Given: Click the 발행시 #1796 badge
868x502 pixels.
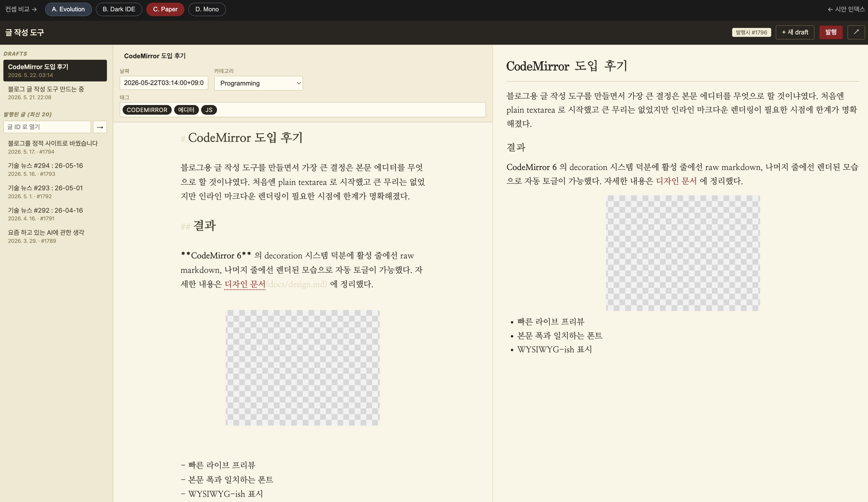Looking at the screenshot, I should tap(751, 32).
